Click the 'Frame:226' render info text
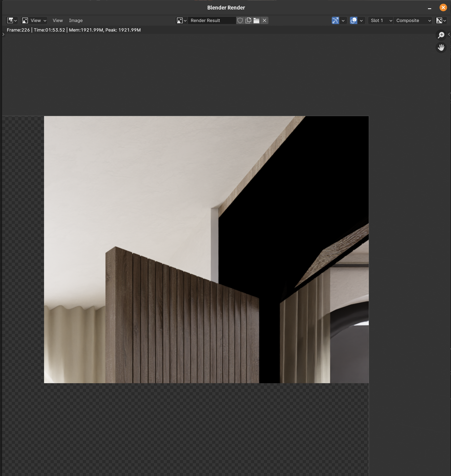Image resolution: width=451 pixels, height=476 pixels. pyautogui.click(x=18, y=30)
